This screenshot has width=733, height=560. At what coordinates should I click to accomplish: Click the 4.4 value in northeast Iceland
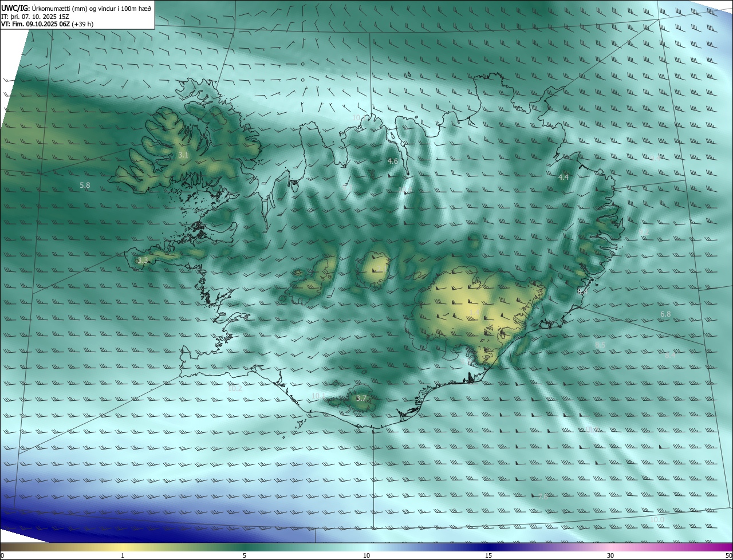pos(563,178)
